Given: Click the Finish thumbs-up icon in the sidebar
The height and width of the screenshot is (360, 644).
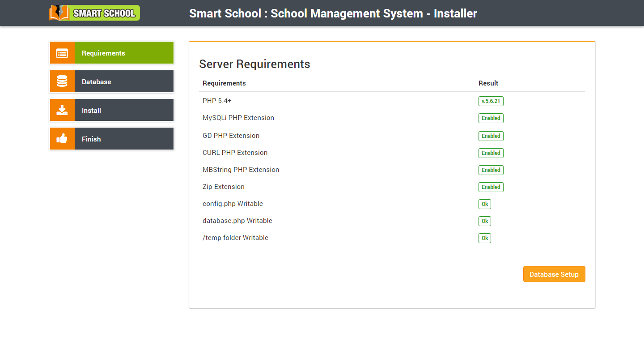Looking at the screenshot, I should tap(62, 138).
